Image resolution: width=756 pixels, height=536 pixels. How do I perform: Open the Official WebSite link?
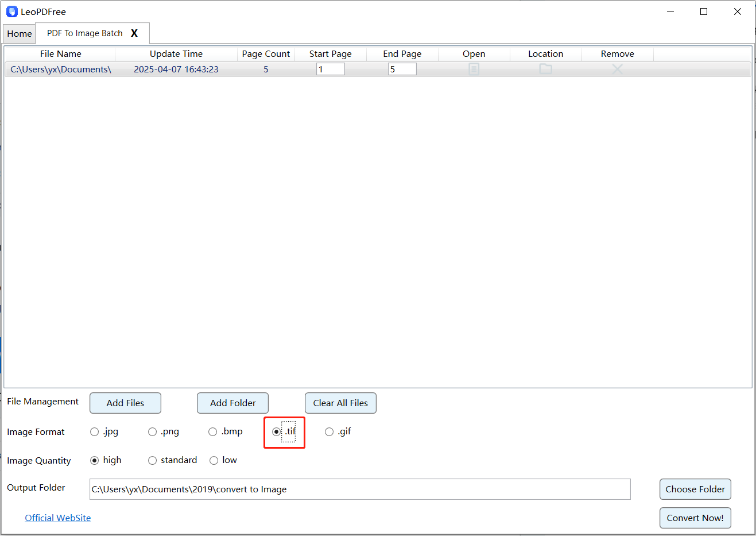tap(58, 518)
